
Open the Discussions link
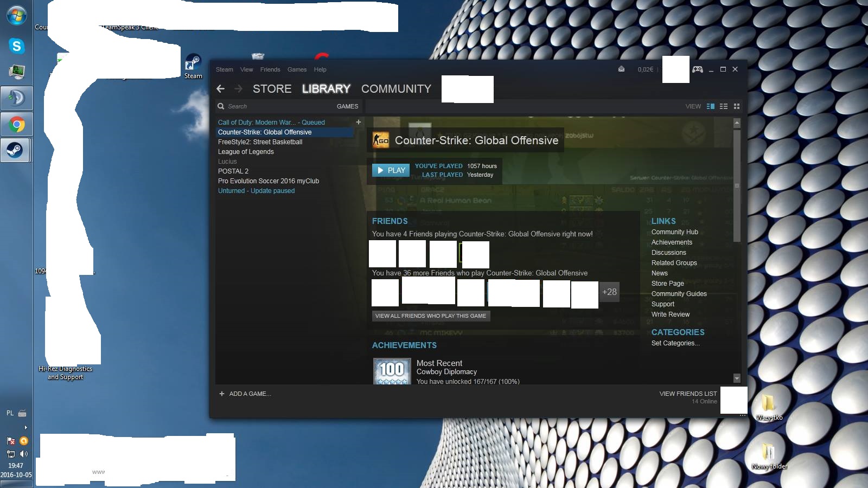[x=669, y=253]
